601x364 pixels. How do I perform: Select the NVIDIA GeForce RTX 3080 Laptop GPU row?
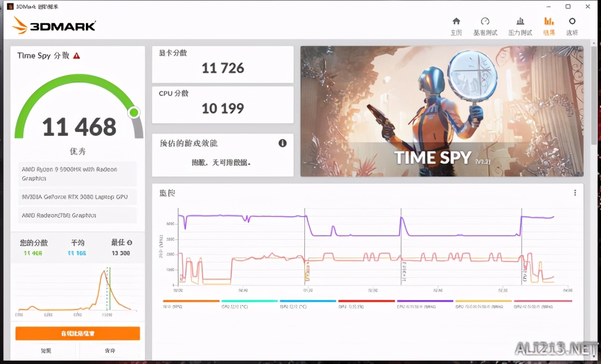coord(77,197)
